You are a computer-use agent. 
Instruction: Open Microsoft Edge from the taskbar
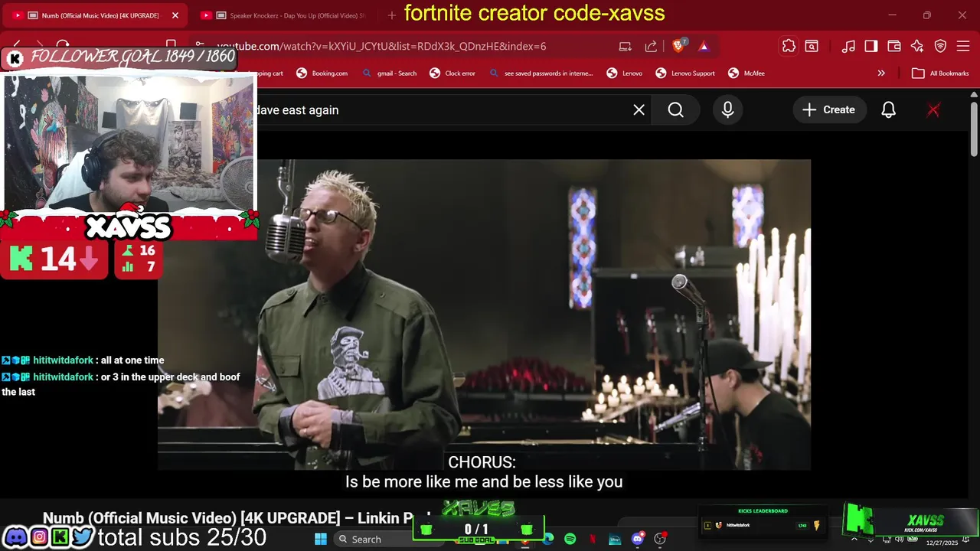point(548,539)
